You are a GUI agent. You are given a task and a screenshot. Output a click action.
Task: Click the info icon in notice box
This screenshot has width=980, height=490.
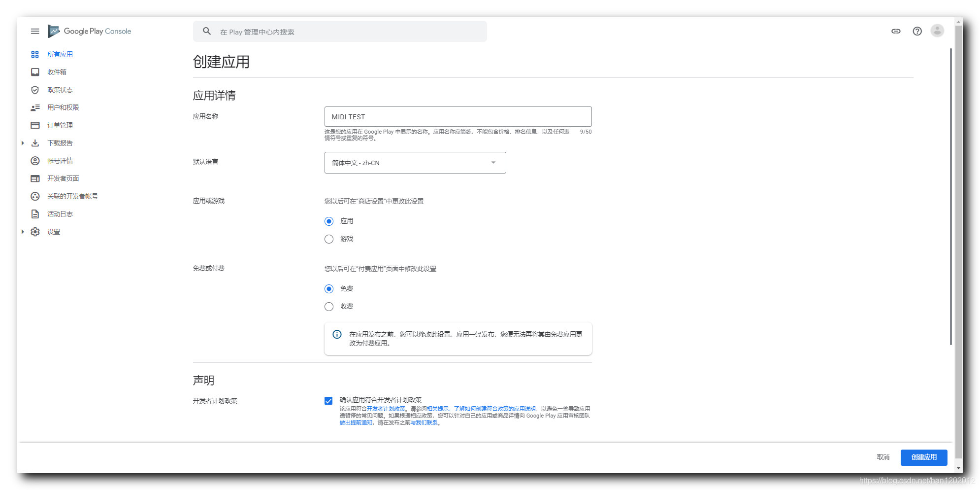coord(337,334)
